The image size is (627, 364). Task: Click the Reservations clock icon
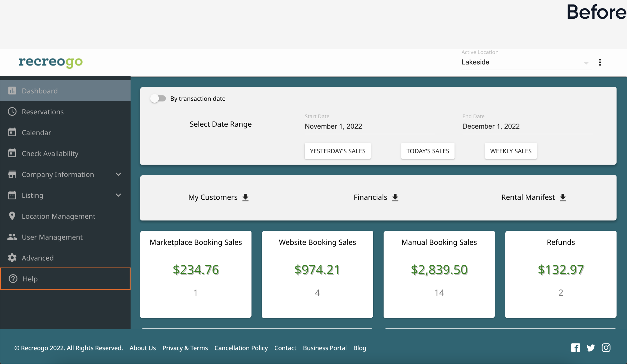pos(12,111)
